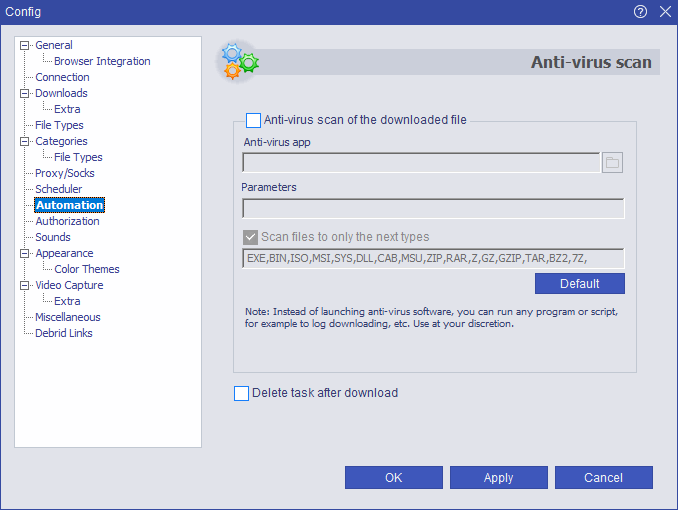Screen dimensions: 678x510
Task: Select Appearance in the tree
Action: tap(64, 253)
